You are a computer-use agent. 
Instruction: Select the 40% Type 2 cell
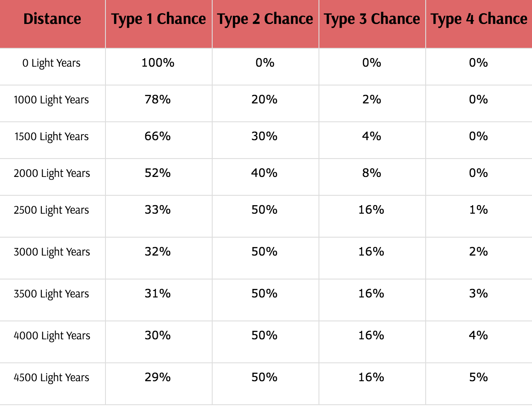click(265, 173)
